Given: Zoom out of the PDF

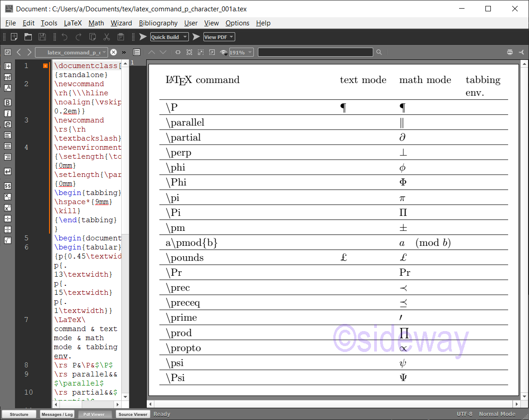Looking at the screenshot, I should (x=212, y=52).
